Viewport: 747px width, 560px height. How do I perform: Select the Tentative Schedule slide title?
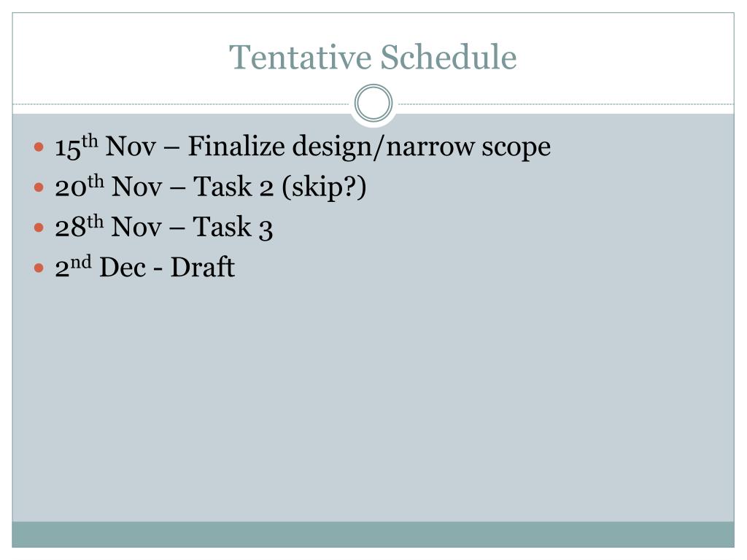coord(373,57)
